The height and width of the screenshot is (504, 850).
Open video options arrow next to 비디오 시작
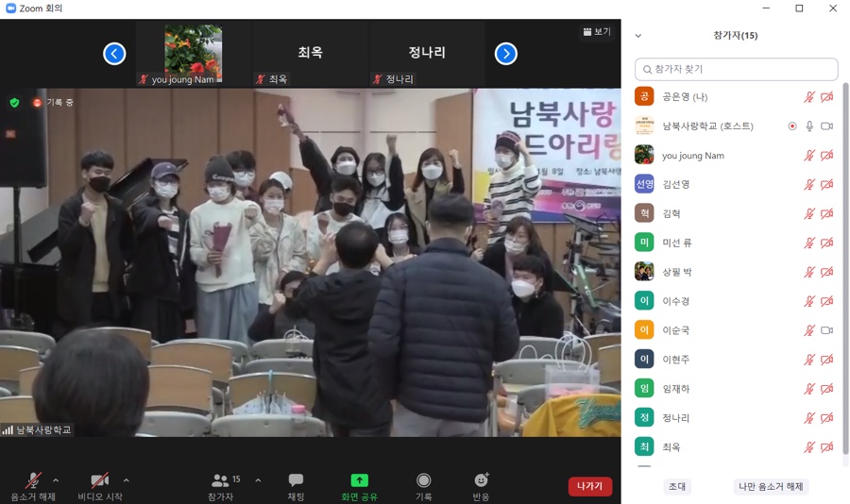tap(127, 480)
